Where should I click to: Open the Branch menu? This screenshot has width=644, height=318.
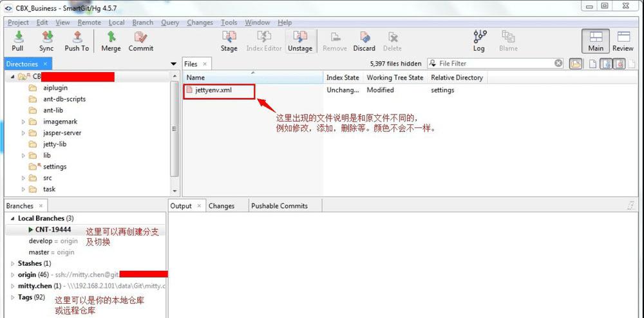143,23
